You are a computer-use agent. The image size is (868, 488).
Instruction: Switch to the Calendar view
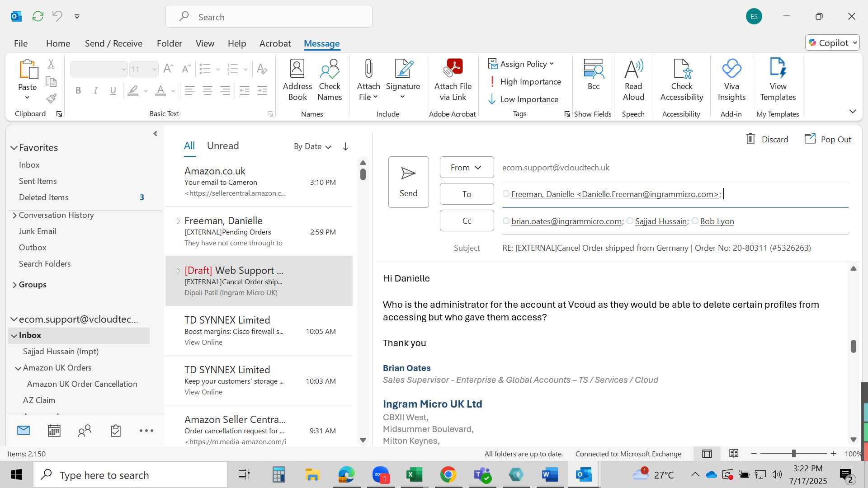pos(54,431)
